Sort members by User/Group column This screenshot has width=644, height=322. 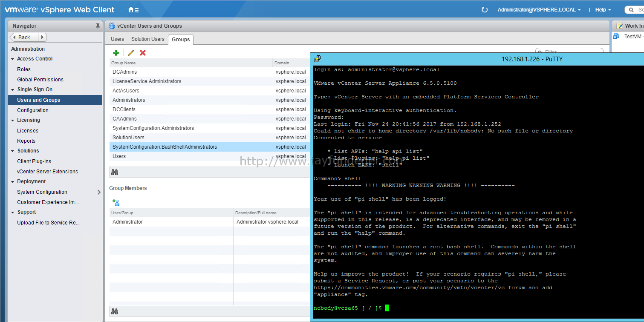(171, 213)
